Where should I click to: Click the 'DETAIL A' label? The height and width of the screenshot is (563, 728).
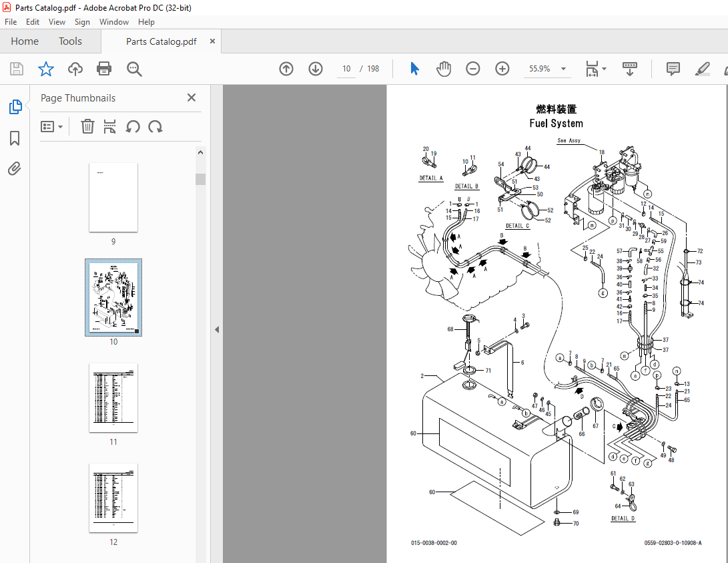click(x=431, y=178)
